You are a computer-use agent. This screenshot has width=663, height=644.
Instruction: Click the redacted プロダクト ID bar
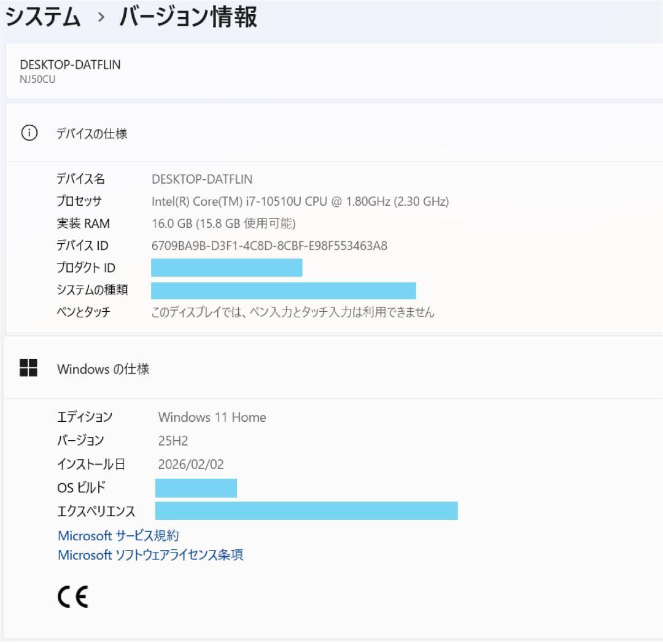tap(227, 268)
